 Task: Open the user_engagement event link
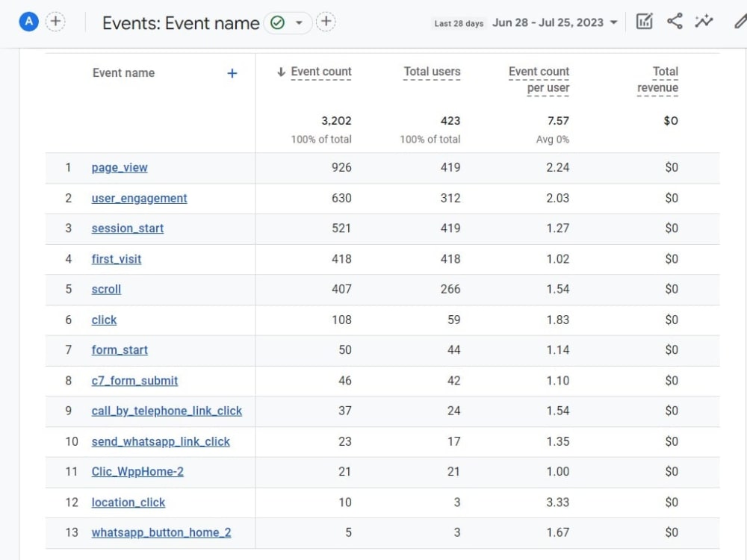139,198
